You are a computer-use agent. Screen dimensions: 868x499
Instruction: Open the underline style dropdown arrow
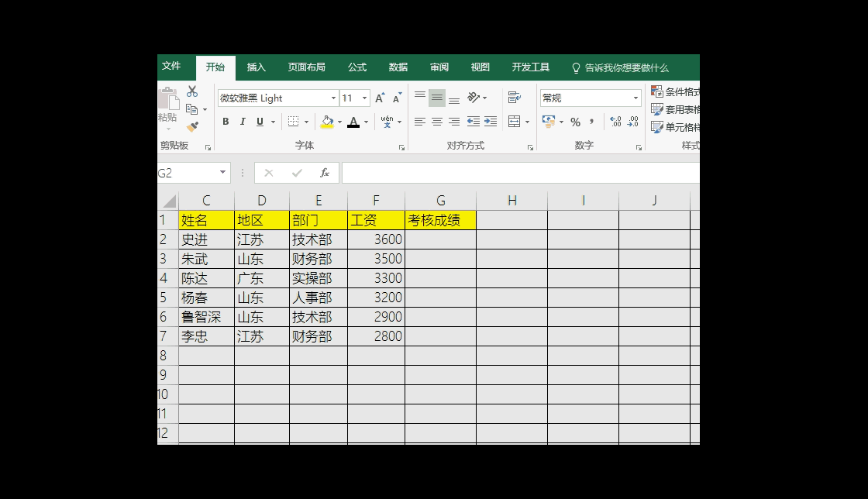click(x=273, y=122)
